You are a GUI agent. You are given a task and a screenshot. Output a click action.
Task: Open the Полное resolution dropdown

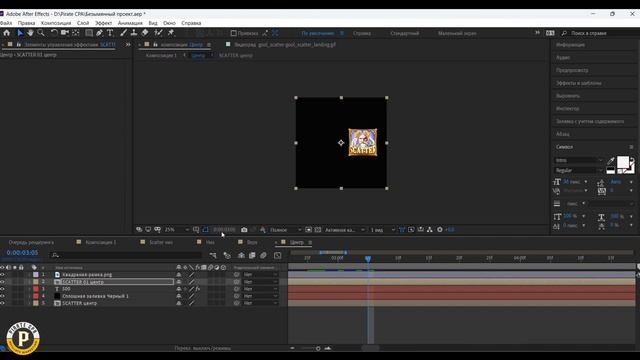285,230
